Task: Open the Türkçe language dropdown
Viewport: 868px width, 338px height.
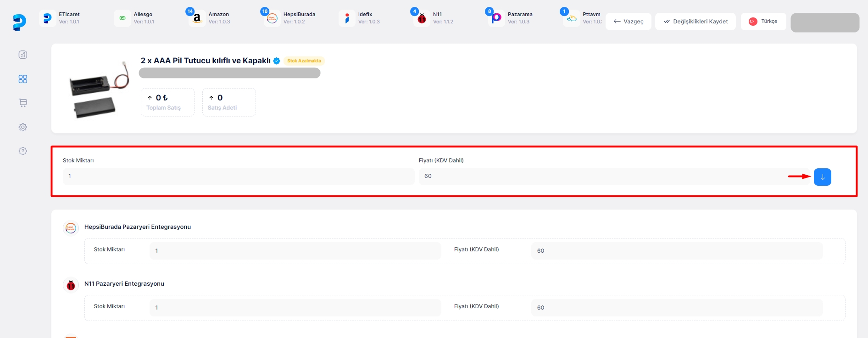Action: [763, 22]
